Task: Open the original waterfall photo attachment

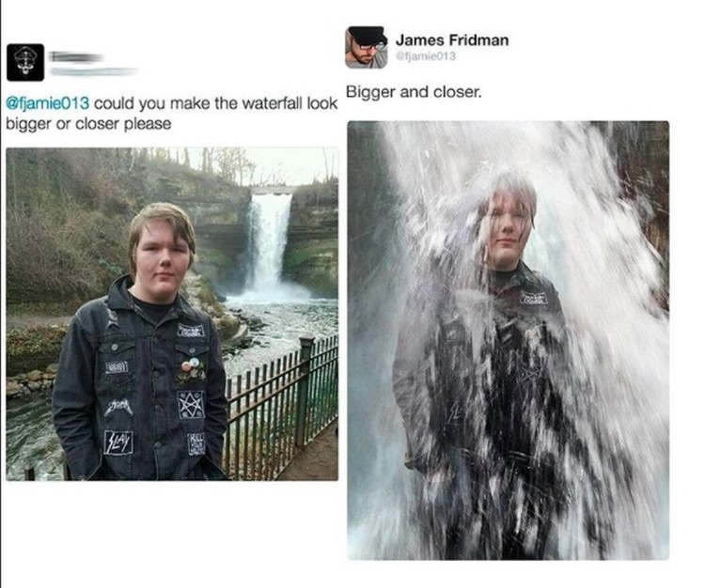Action: [172, 314]
